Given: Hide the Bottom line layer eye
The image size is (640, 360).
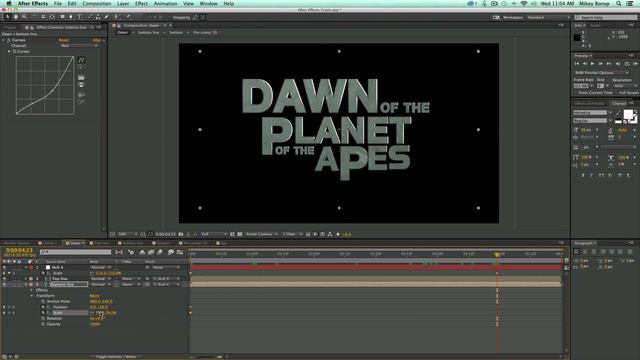Looking at the screenshot, I should coord(4,284).
